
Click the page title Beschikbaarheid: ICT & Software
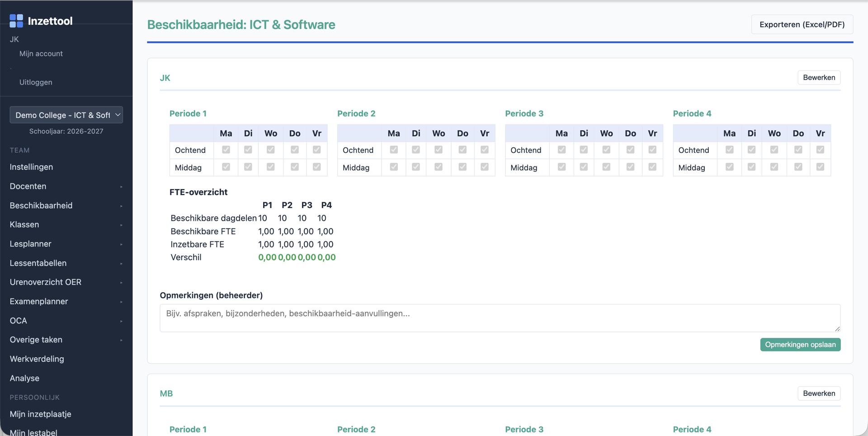tap(241, 24)
